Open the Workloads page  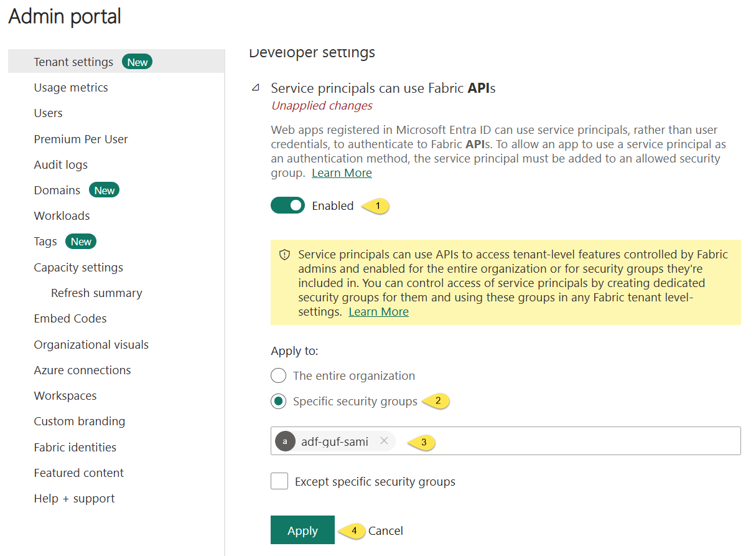[x=62, y=215]
